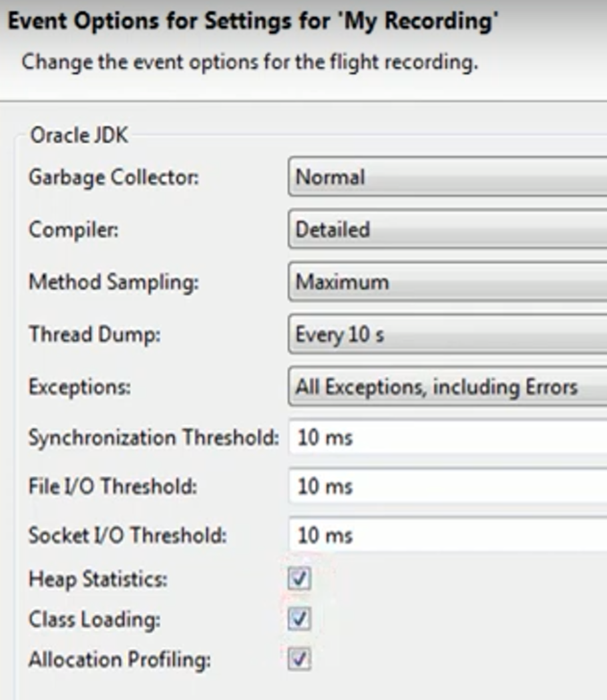The image size is (607, 700).
Task: Click the 'Garbage Collector:' label
Action: [x=114, y=178]
